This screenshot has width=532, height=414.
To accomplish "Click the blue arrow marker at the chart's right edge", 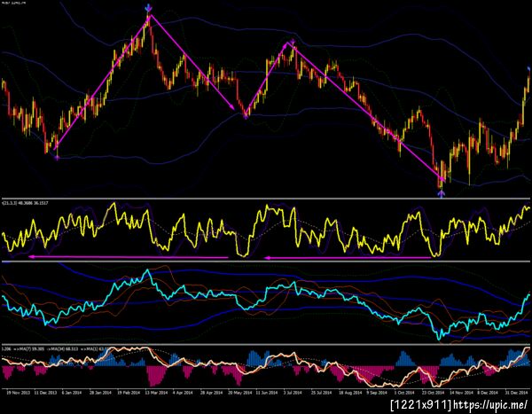I will pyautogui.click(x=528, y=69).
